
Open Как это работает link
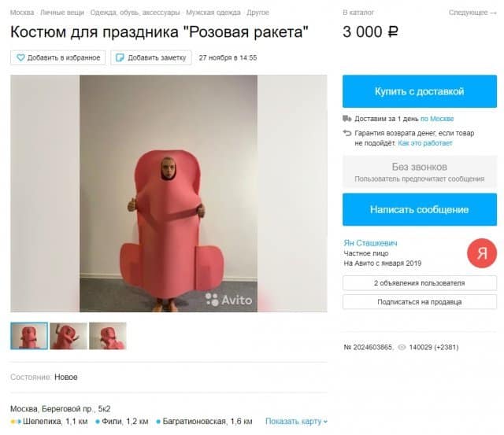(425, 143)
